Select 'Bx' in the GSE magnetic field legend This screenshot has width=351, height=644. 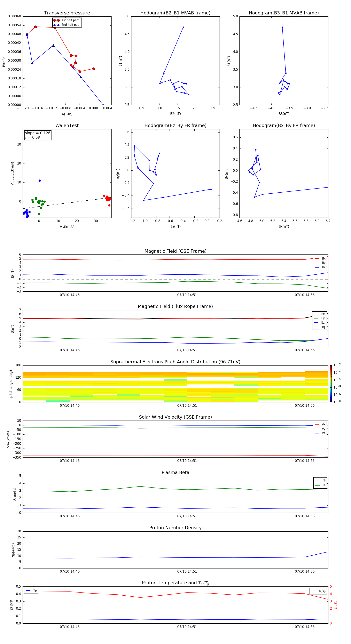(320, 259)
